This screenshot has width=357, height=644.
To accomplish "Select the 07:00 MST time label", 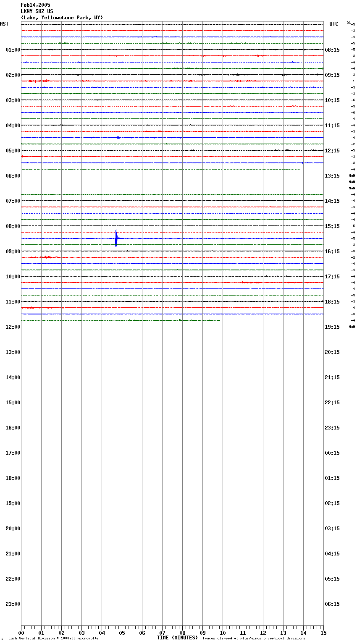I will [x=13, y=201].
